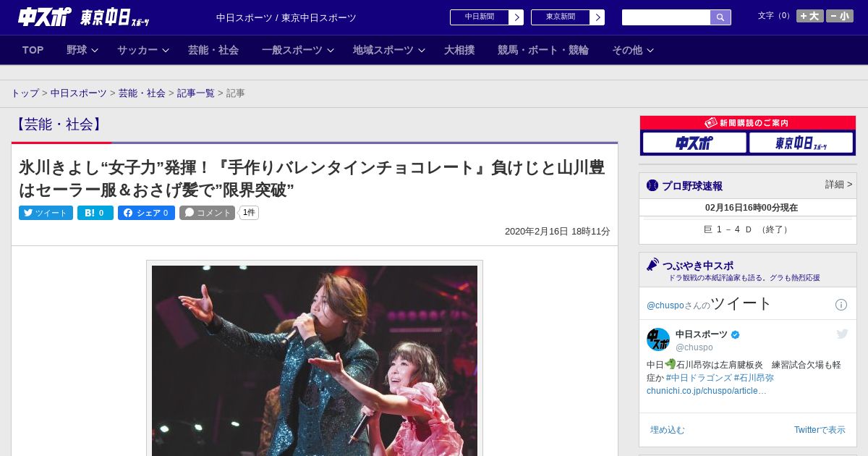Expand the 一般スポーツ menu dropdown
The image size is (868, 456).
point(298,50)
